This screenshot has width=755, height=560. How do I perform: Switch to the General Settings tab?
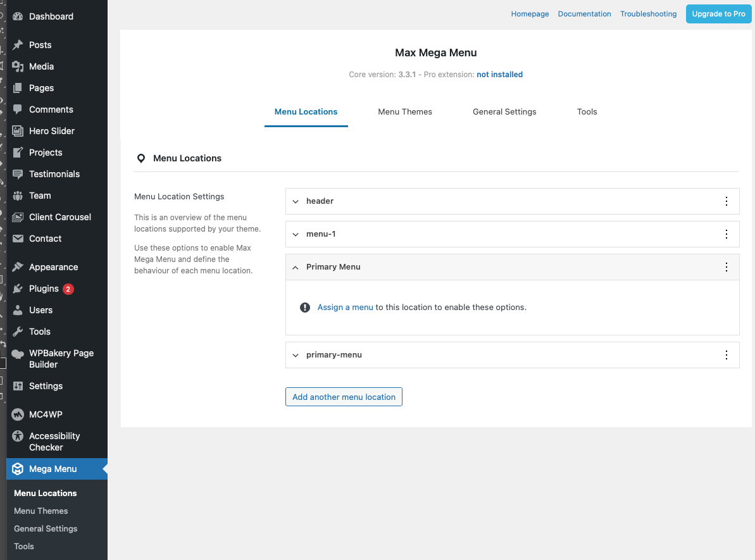pyautogui.click(x=504, y=112)
